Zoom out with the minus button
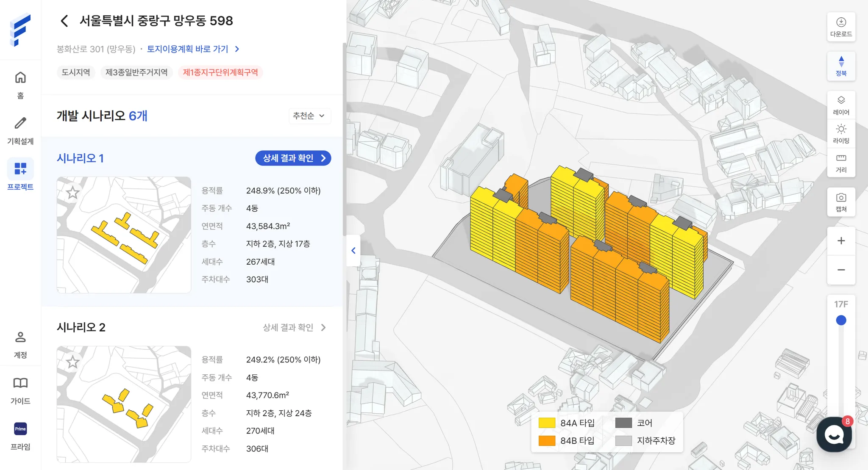The width and height of the screenshot is (868, 470). pos(841,270)
